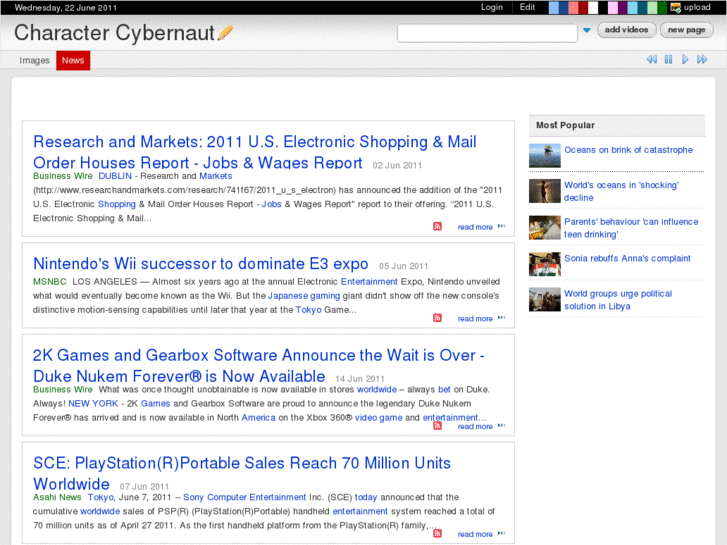Viewport: 727px width, 545px height.
Task: Open 2K Games Duke Nukem Forever headline
Action: [x=259, y=365]
